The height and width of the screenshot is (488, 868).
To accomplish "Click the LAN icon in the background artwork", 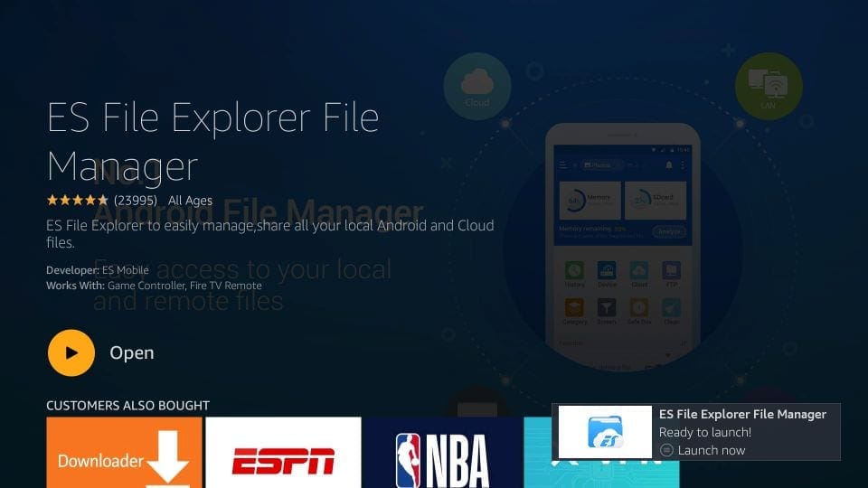I will 769,87.
